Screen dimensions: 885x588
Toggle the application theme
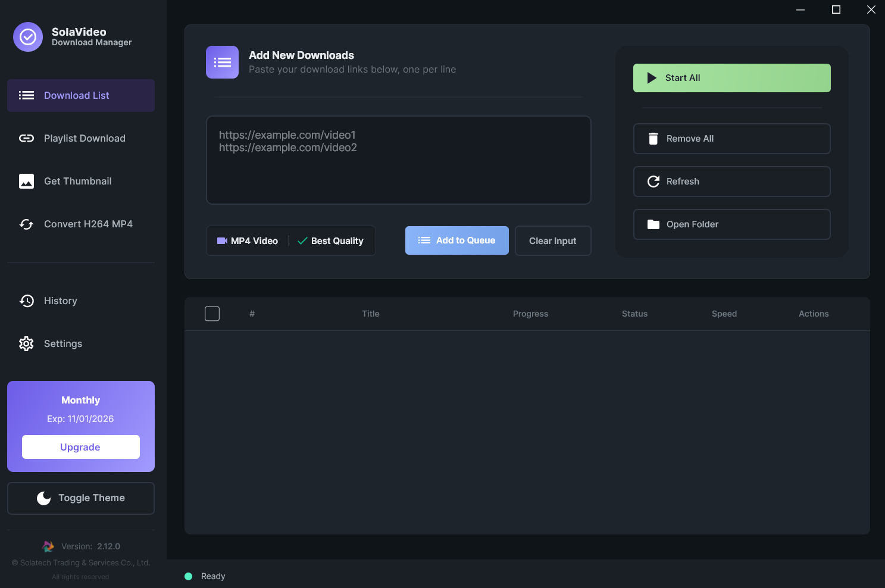tap(80, 498)
